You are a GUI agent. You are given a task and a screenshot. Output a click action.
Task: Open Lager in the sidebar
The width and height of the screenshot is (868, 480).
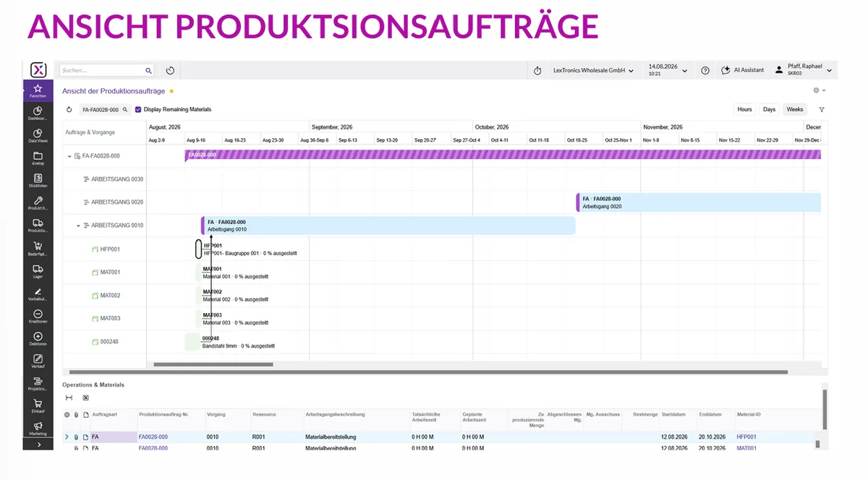tap(38, 271)
